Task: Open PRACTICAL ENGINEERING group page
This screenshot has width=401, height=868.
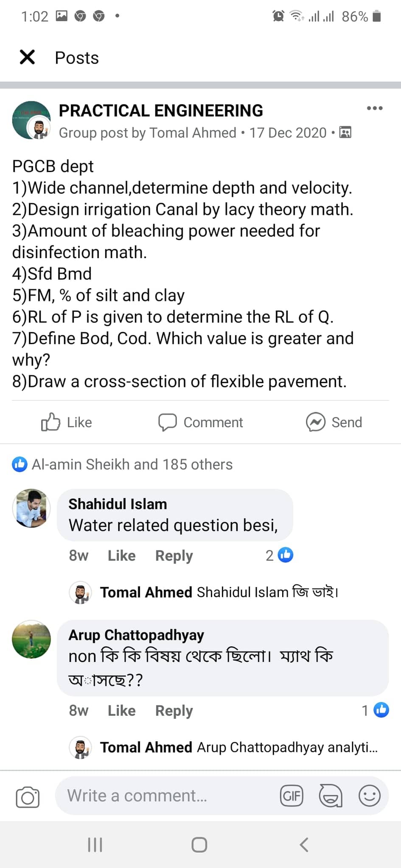Action: point(161,111)
